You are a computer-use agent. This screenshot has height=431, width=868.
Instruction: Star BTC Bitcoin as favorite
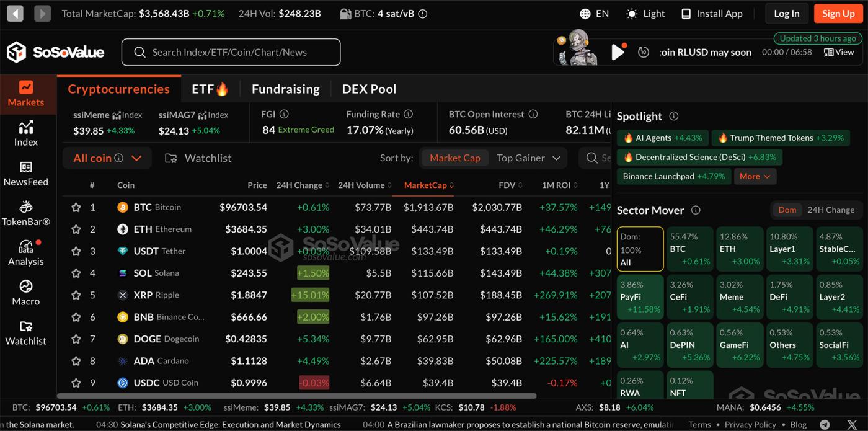coord(76,207)
